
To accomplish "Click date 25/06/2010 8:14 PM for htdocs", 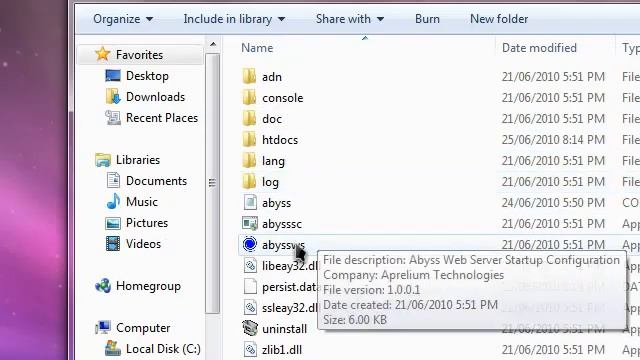I will point(553,140).
